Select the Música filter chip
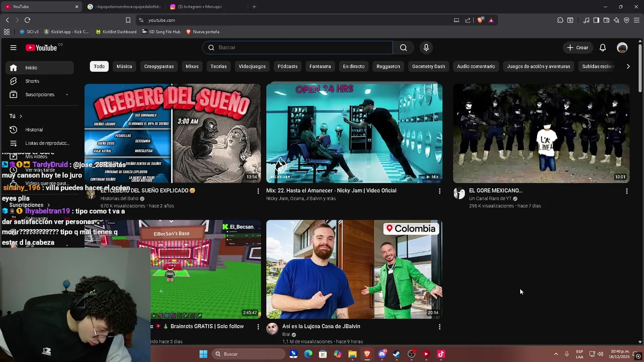The width and height of the screenshot is (644, 362). click(x=124, y=66)
